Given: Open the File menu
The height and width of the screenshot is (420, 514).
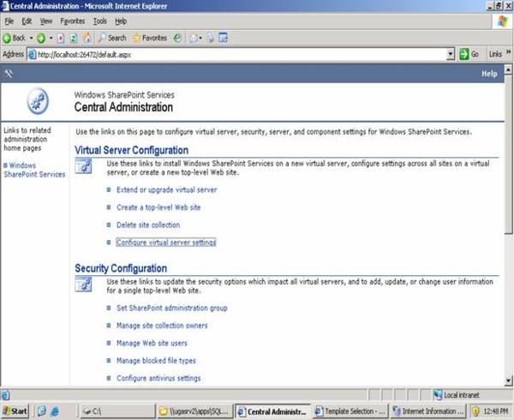Looking at the screenshot, I should tap(9, 21).
